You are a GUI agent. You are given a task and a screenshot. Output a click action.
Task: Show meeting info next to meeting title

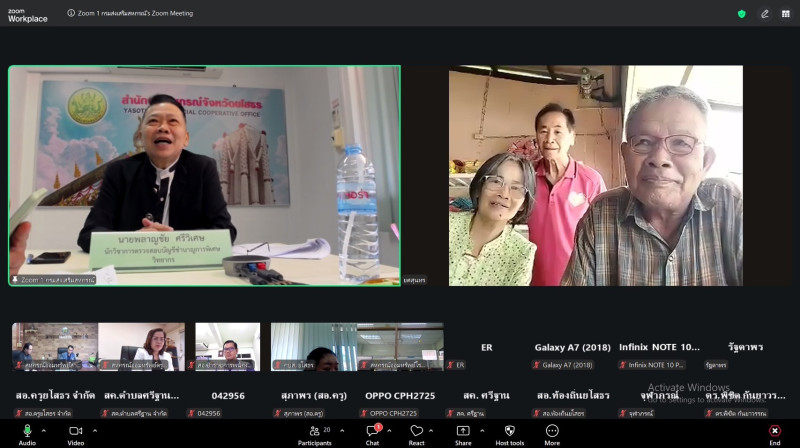[x=71, y=13]
